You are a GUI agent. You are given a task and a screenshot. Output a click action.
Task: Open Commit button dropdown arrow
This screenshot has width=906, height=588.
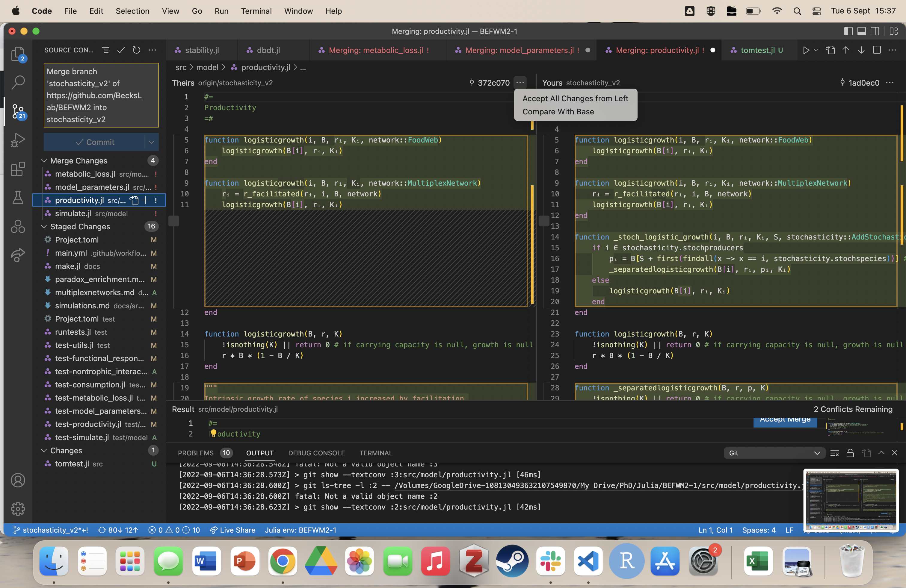(152, 142)
